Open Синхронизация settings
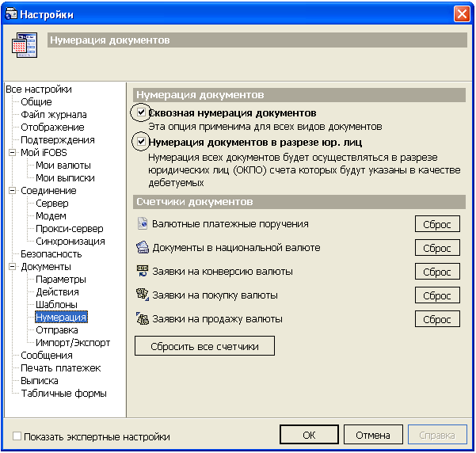Image resolution: width=476 pixels, height=453 pixels. tap(70, 241)
